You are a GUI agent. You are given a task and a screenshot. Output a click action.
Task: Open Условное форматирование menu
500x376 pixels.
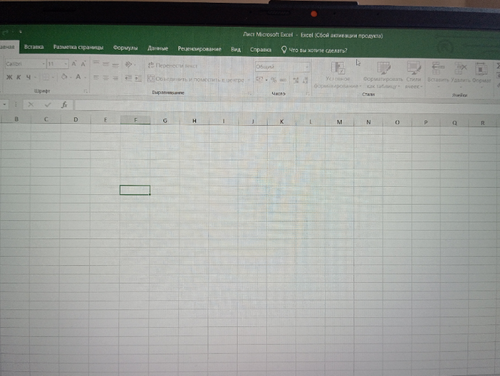(337, 75)
